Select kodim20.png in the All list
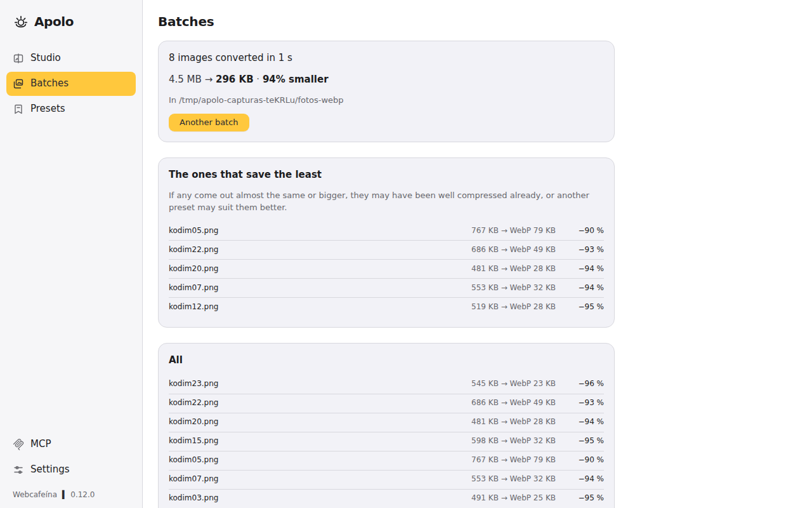The image size is (812, 508). [386, 422]
